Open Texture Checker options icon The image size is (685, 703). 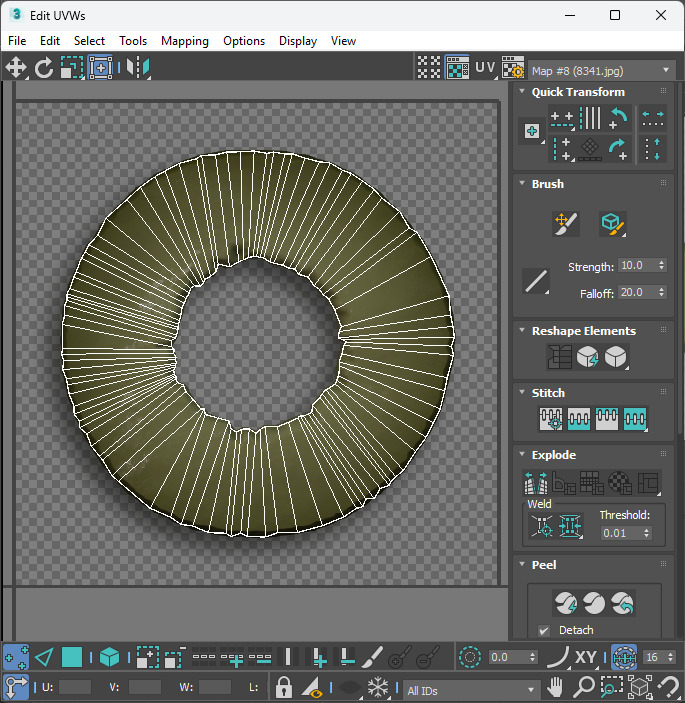[512, 68]
